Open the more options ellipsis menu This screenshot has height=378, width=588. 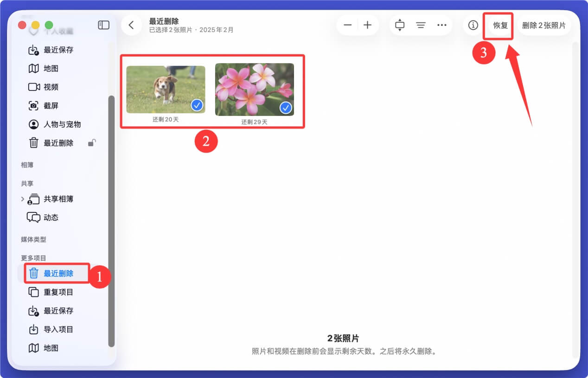point(441,26)
